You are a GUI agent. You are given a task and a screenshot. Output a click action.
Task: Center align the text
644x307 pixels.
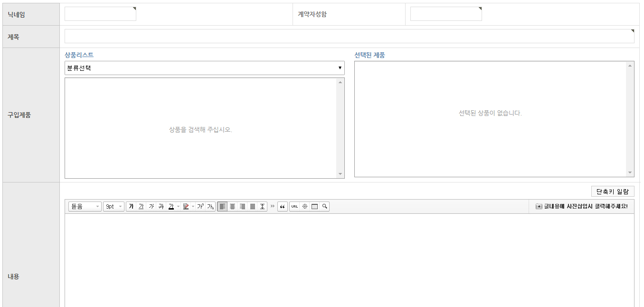click(x=232, y=207)
